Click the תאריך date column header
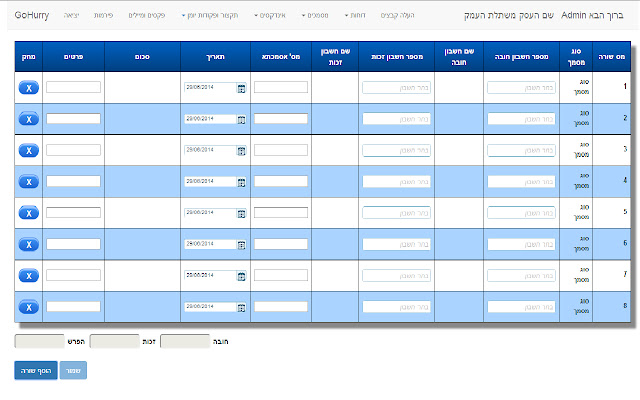Screen dimensions: 640x400 pyautogui.click(x=216, y=57)
